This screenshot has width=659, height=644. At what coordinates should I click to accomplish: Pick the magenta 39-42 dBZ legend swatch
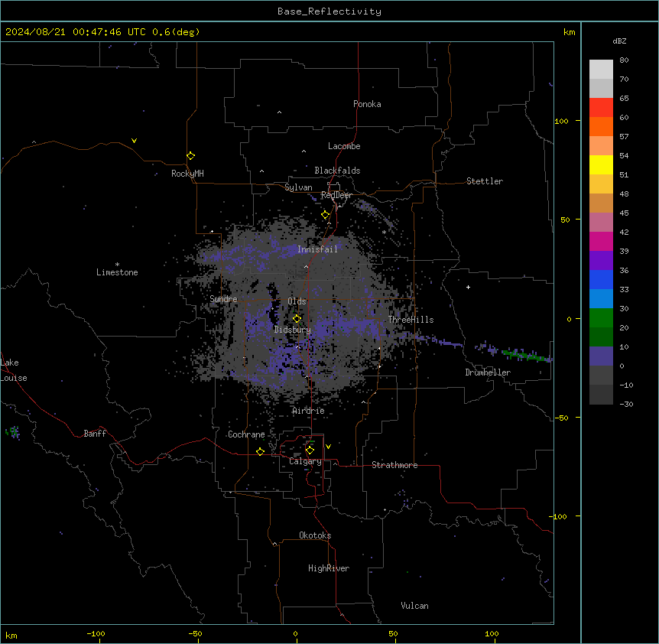click(x=601, y=241)
